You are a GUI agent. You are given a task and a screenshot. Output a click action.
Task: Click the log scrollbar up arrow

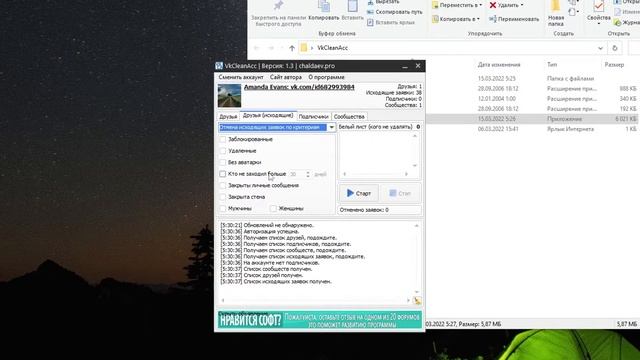416,226
